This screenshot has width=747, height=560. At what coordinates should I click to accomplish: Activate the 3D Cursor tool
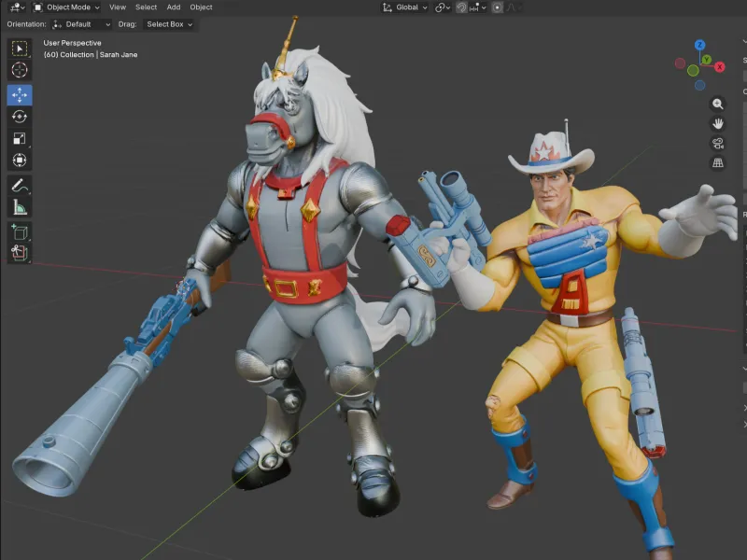pyautogui.click(x=20, y=70)
